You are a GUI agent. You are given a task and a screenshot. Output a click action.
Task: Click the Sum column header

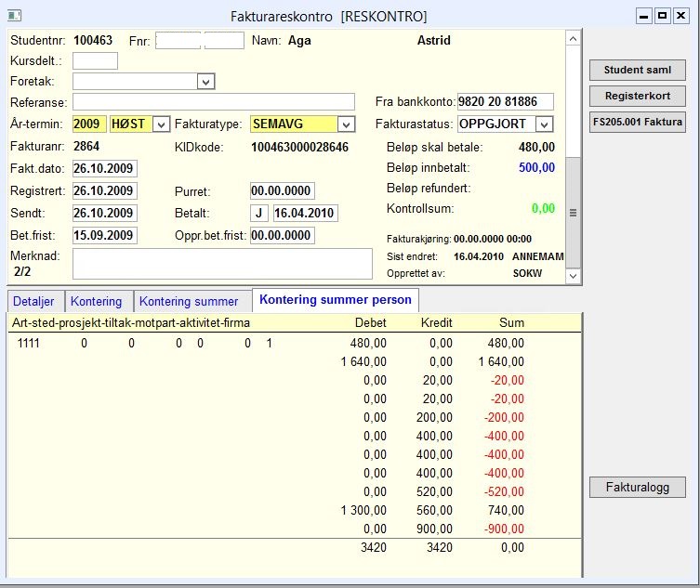tap(511, 323)
